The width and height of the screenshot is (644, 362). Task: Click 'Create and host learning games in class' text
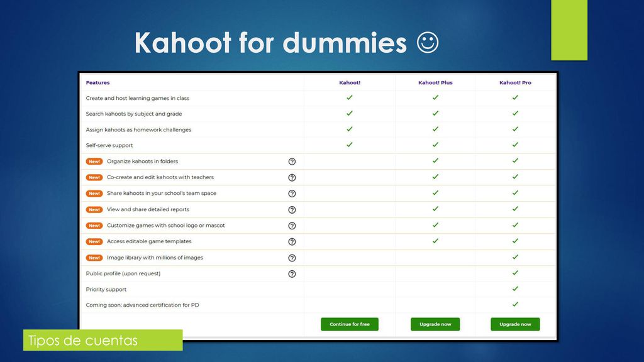coord(138,98)
